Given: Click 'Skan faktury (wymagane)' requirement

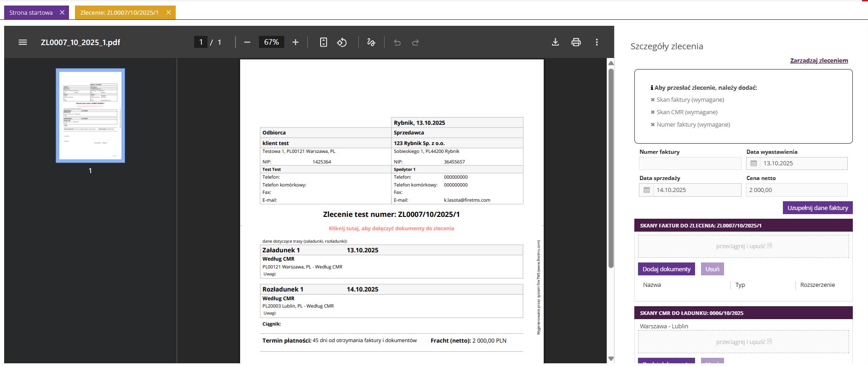Looking at the screenshot, I should [x=690, y=100].
